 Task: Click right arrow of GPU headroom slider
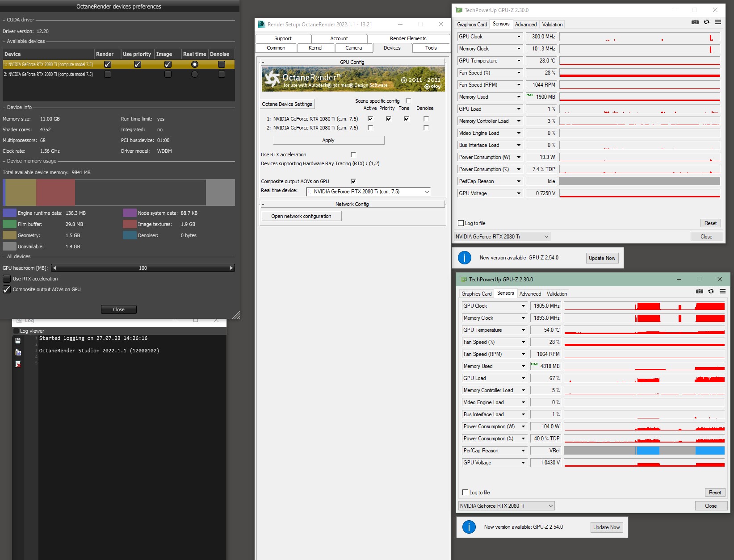[x=231, y=268]
